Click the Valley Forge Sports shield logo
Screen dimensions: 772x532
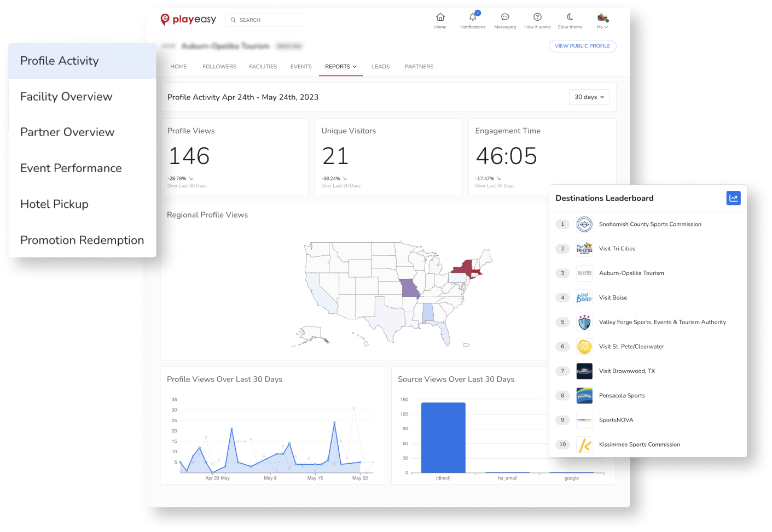click(x=584, y=322)
